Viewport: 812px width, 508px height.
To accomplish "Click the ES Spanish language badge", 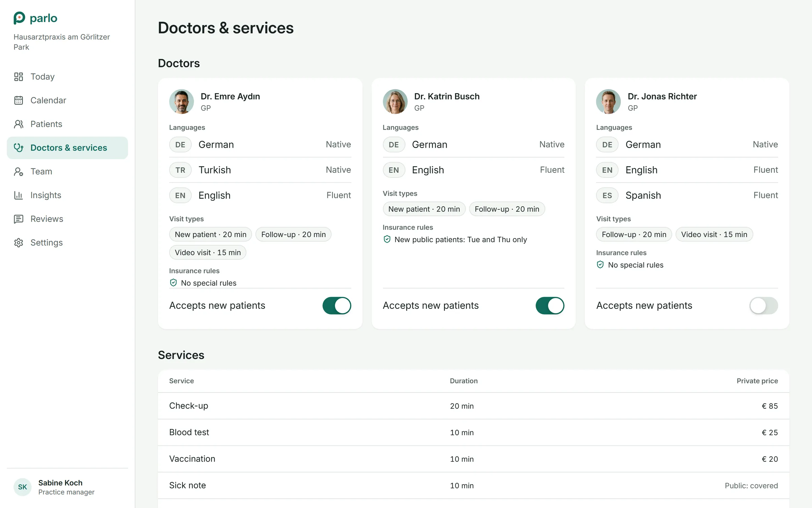I will point(607,195).
